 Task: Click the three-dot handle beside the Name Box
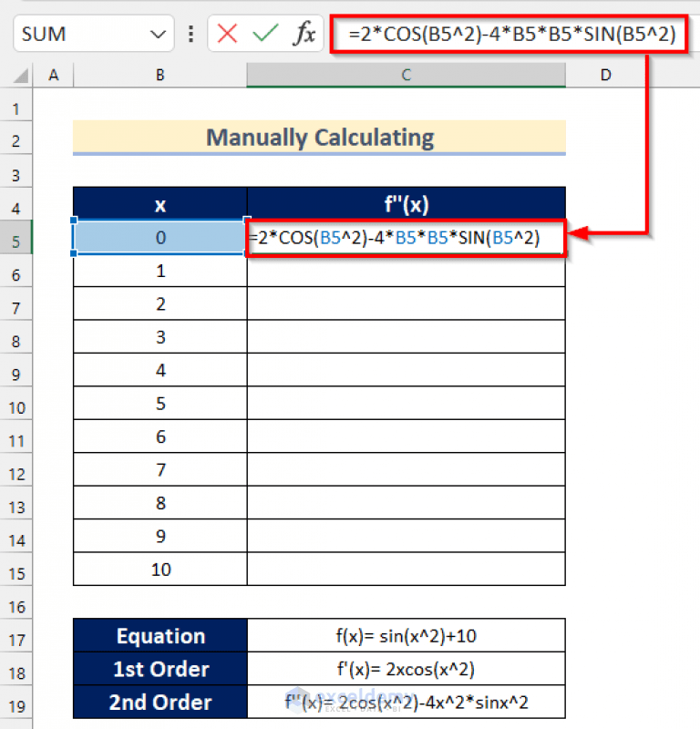pyautogui.click(x=190, y=34)
